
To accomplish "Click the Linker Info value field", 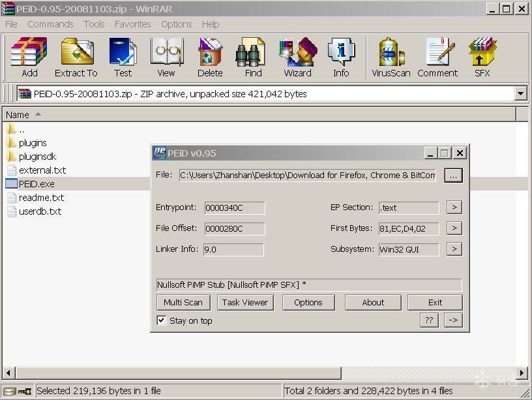I will (233, 249).
